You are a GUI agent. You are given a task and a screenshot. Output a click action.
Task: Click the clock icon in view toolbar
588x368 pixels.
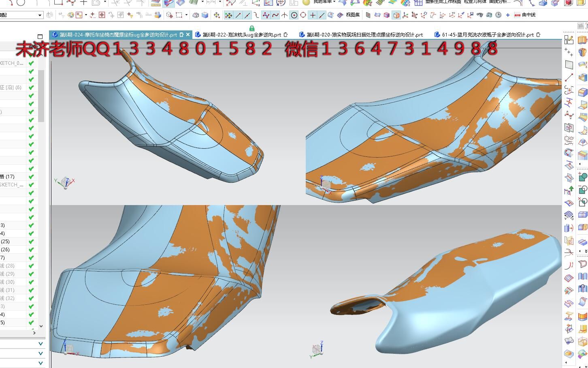(x=499, y=15)
